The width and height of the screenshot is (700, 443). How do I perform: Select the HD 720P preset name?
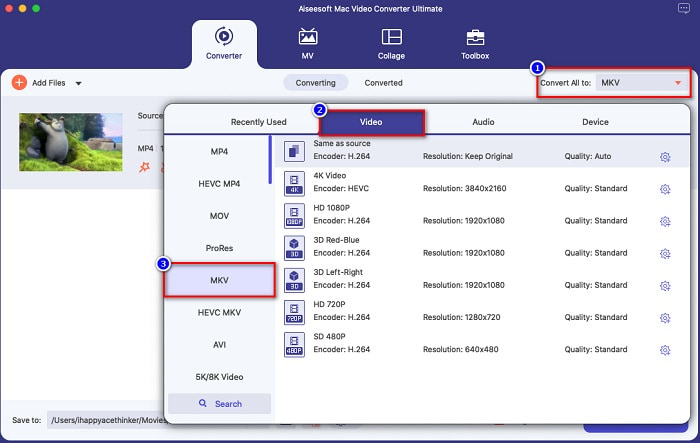tap(329, 304)
